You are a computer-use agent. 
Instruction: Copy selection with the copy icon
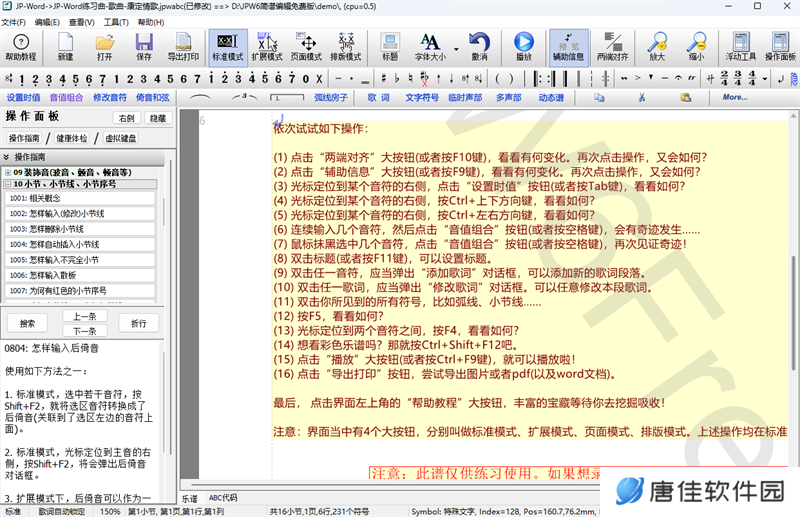[x=599, y=97]
